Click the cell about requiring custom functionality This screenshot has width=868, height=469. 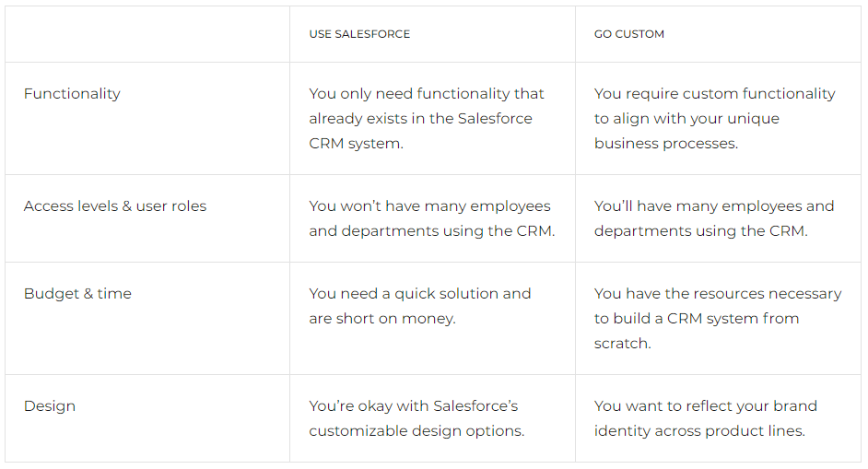(x=718, y=119)
